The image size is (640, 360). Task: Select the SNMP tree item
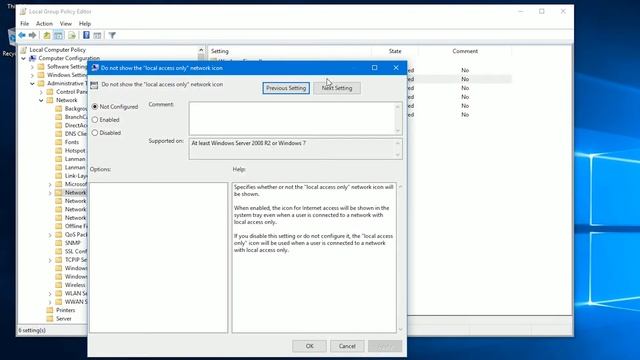[x=73, y=243]
